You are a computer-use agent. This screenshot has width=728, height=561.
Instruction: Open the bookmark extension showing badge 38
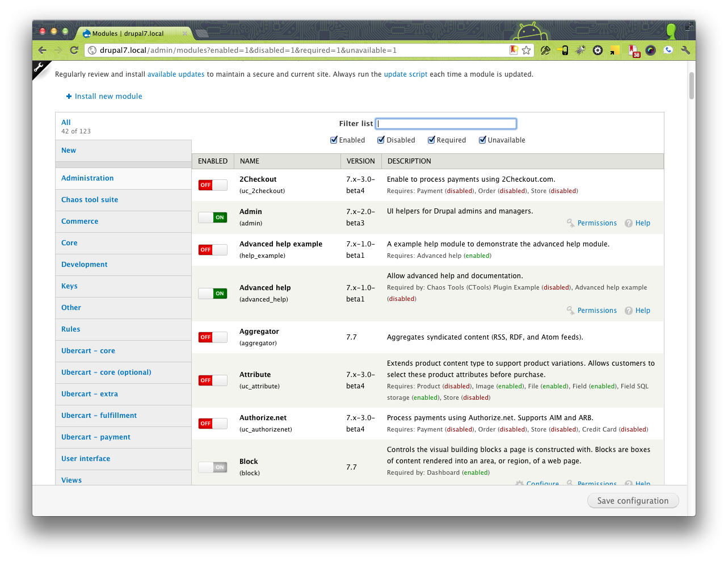[x=634, y=51]
